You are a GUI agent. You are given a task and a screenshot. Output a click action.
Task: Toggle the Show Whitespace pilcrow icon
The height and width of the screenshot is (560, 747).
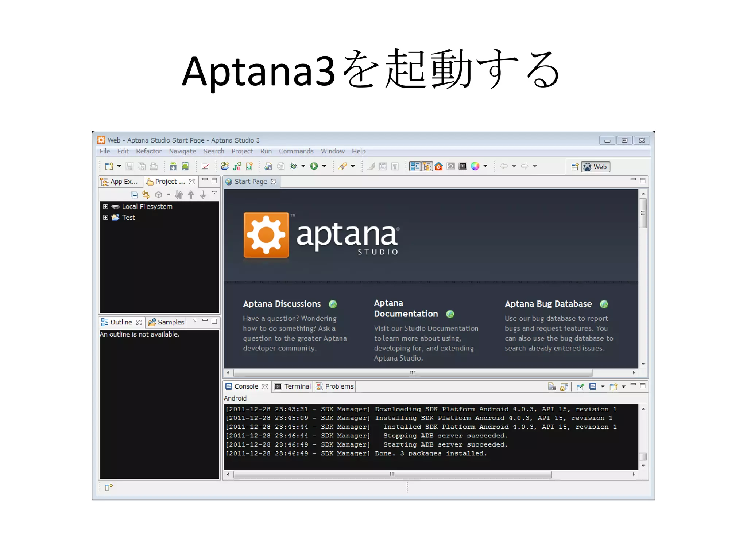(395, 167)
